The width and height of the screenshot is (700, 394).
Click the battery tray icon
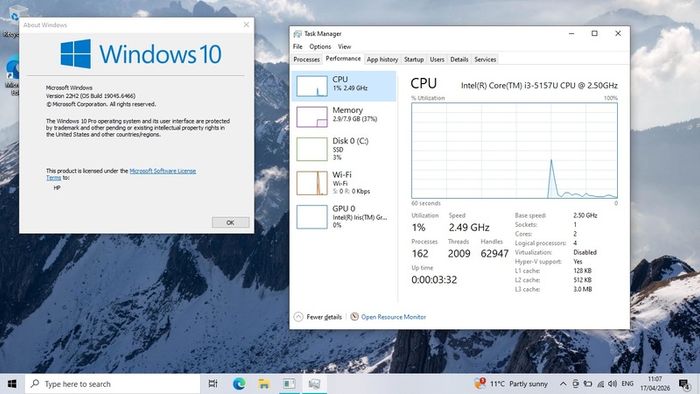click(x=588, y=384)
